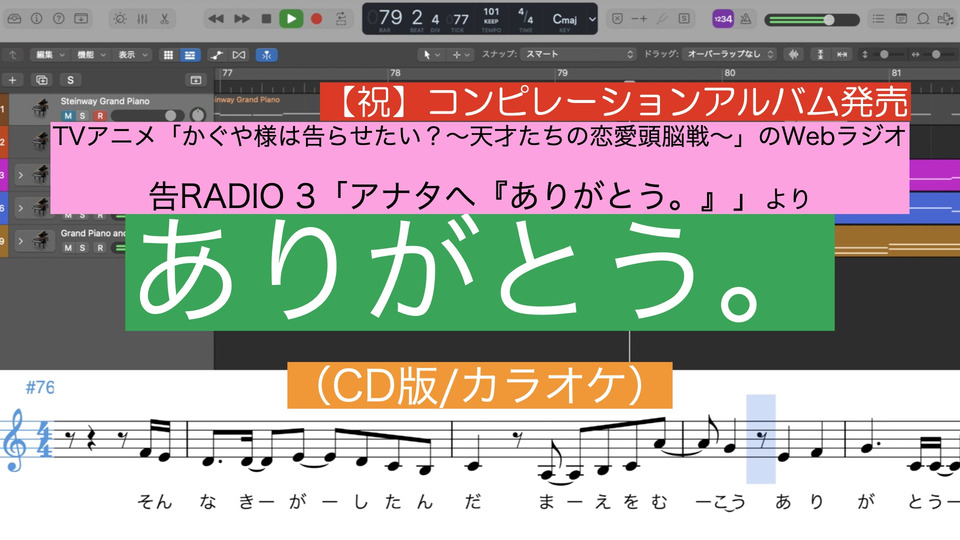Expand track 3 disclosure chevron
This screenshot has width=960, height=540.
(20, 175)
